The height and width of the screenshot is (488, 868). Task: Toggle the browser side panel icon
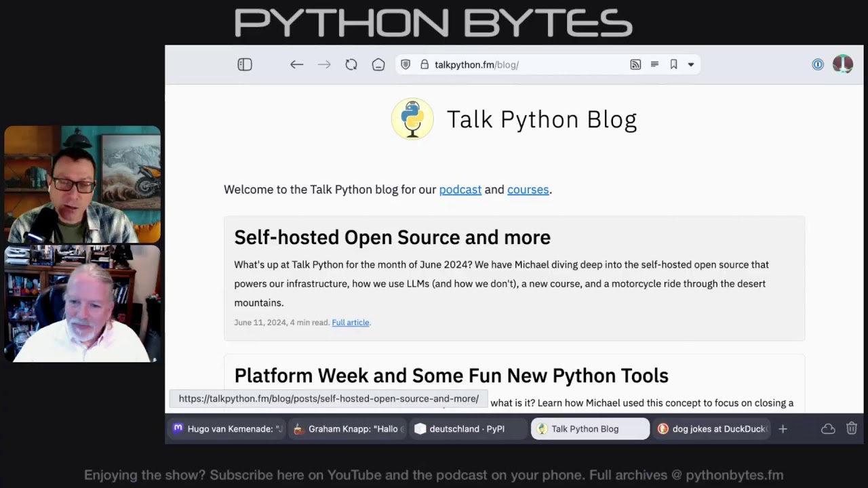point(245,64)
